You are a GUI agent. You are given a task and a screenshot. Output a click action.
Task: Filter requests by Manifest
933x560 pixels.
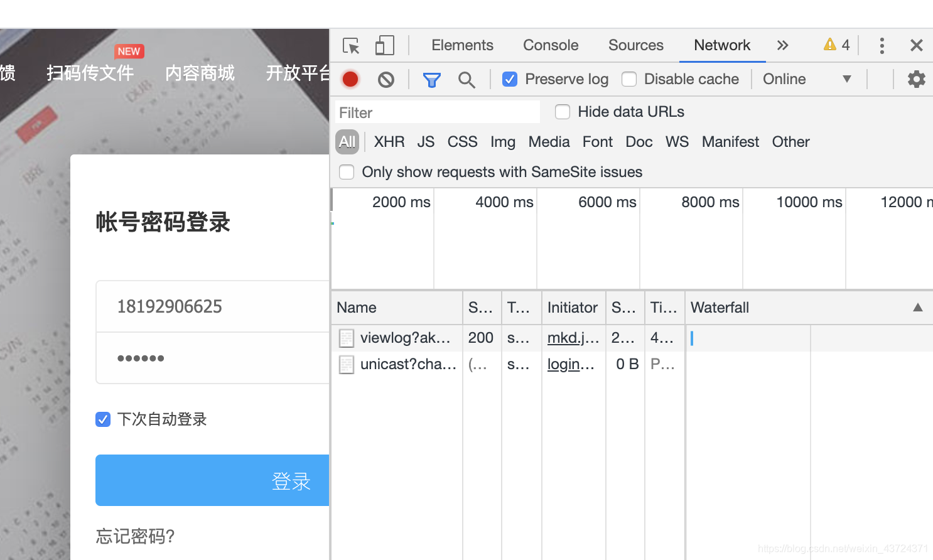(x=730, y=142)
